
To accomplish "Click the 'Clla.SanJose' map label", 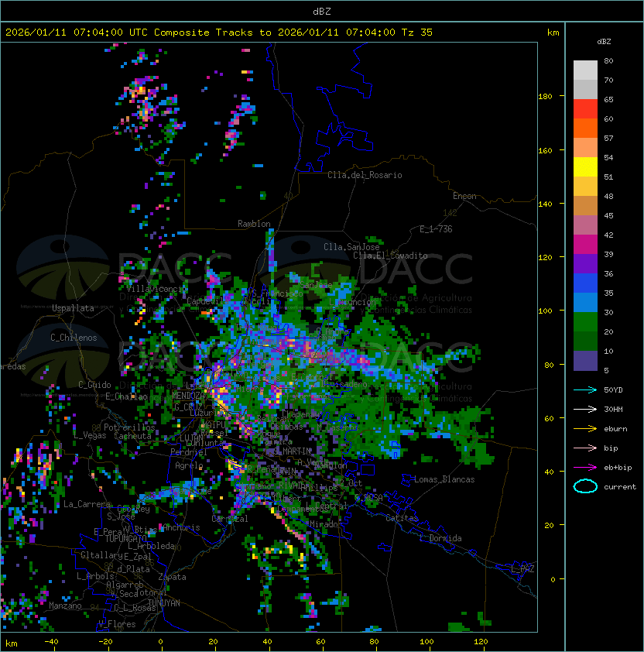I will point(351,247).
